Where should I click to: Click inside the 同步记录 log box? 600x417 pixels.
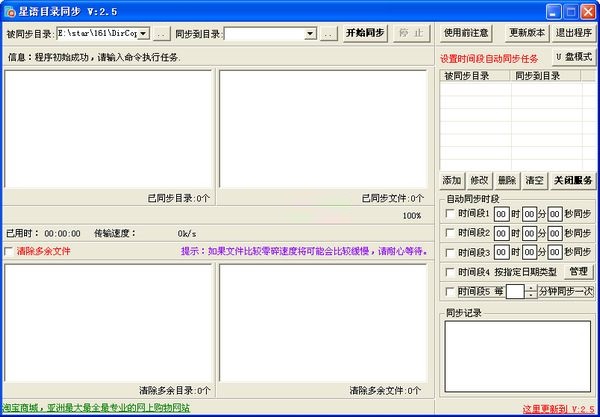point(518,356)
